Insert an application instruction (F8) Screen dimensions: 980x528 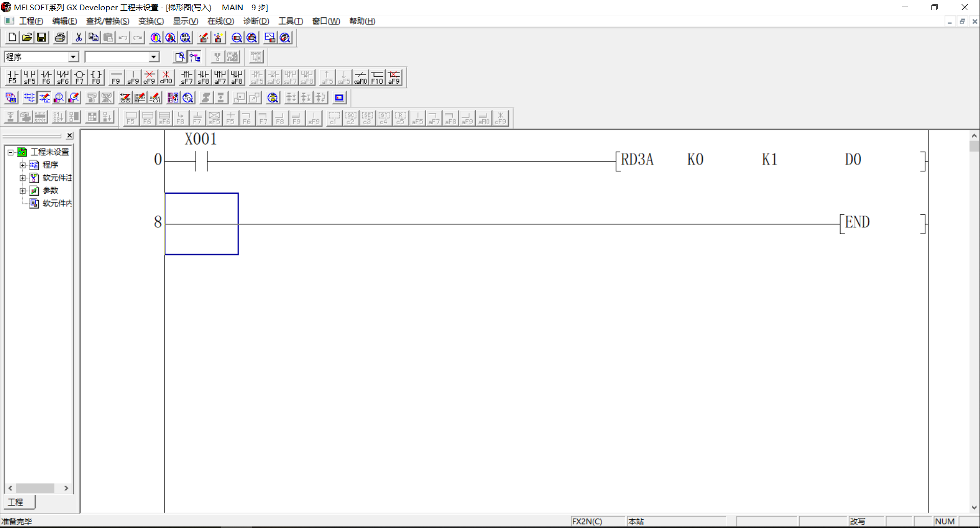tap(96, 77)
